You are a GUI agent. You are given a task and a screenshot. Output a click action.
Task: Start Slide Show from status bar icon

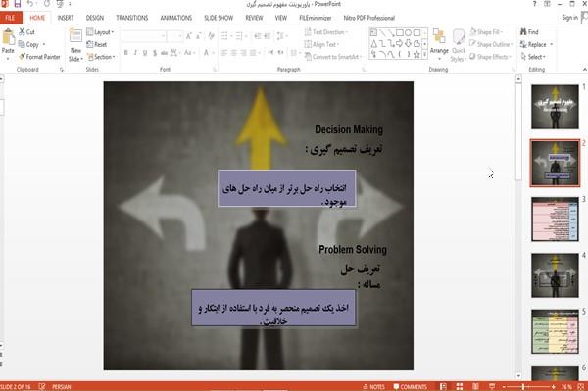pos(492,387)
